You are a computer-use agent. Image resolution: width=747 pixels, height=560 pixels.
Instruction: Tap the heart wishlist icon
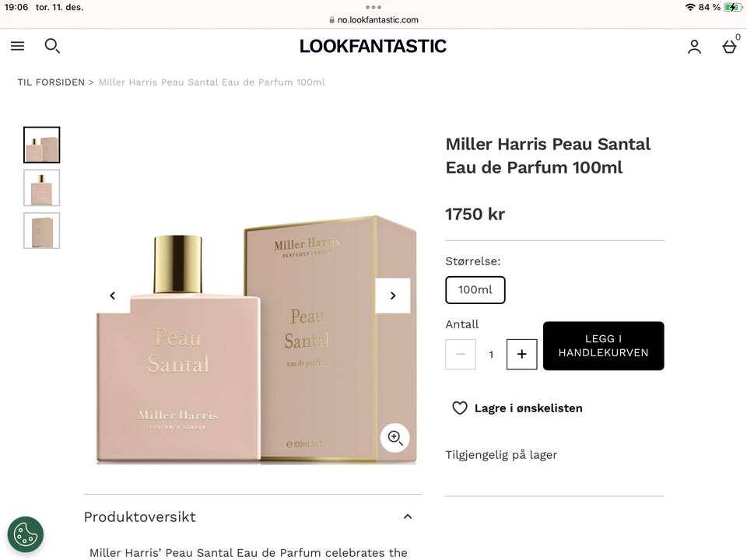[460, 408]
